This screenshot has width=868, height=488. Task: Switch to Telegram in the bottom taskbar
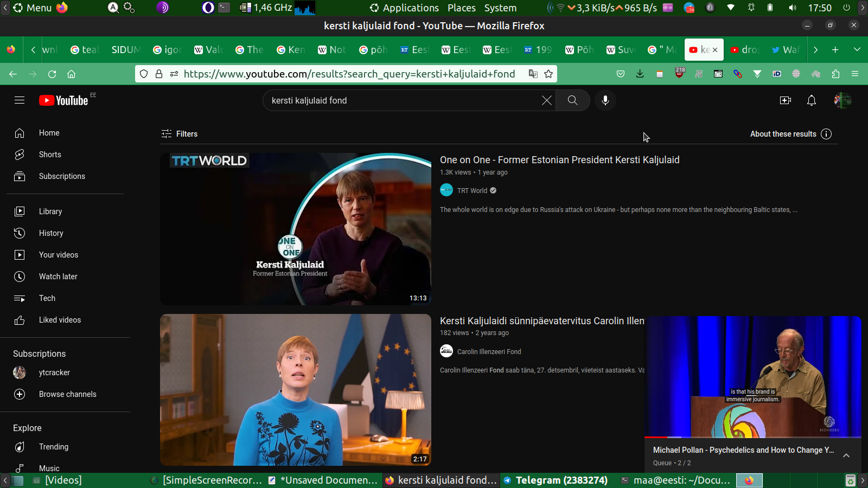[x=556, y=480]
